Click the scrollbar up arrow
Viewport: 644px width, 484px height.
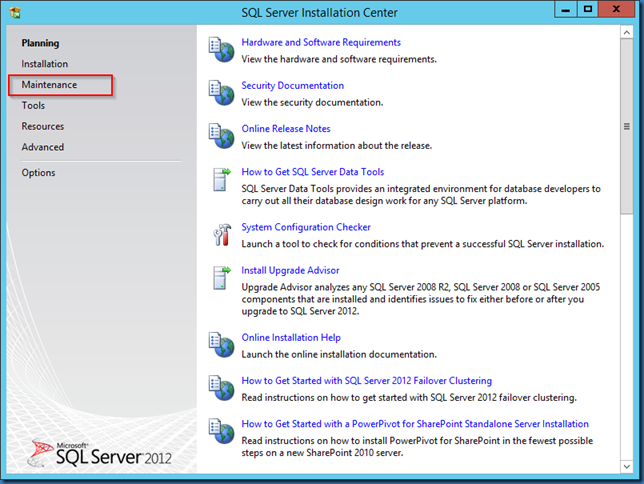tap(626, 32)
